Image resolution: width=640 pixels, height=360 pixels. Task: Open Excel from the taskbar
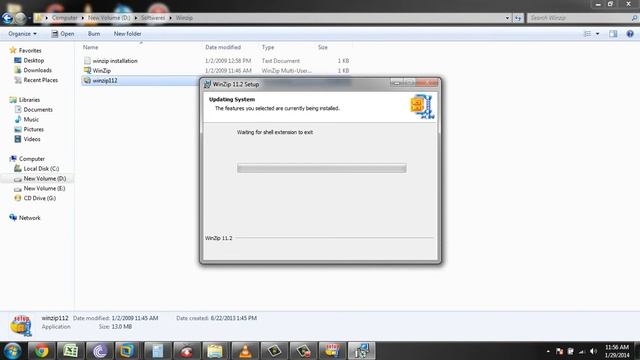pyautogui.click(x=70, y=351)
